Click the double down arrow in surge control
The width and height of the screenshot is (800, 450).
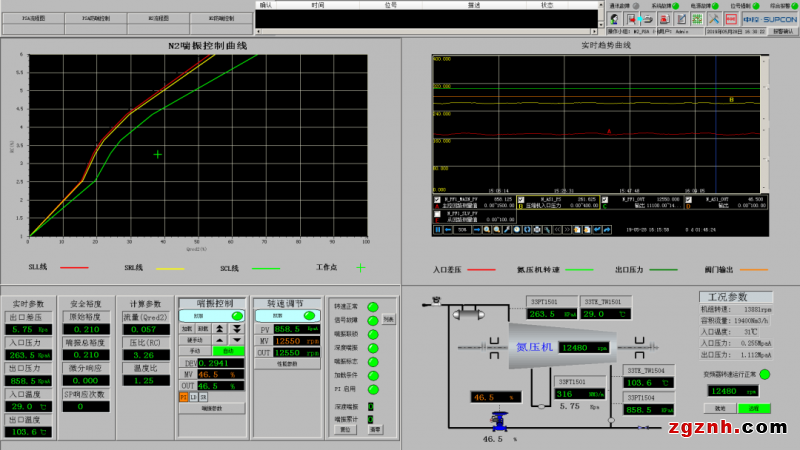point(237,329)
